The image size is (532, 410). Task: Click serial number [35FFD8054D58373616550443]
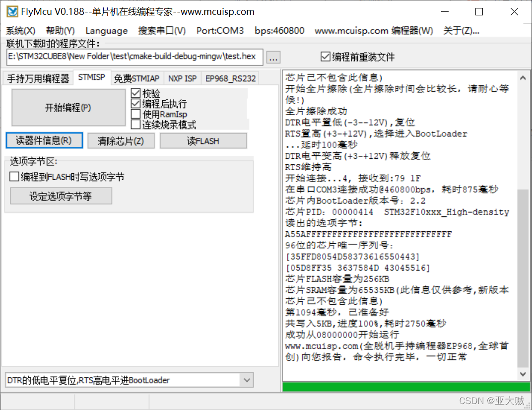[353, 257]
